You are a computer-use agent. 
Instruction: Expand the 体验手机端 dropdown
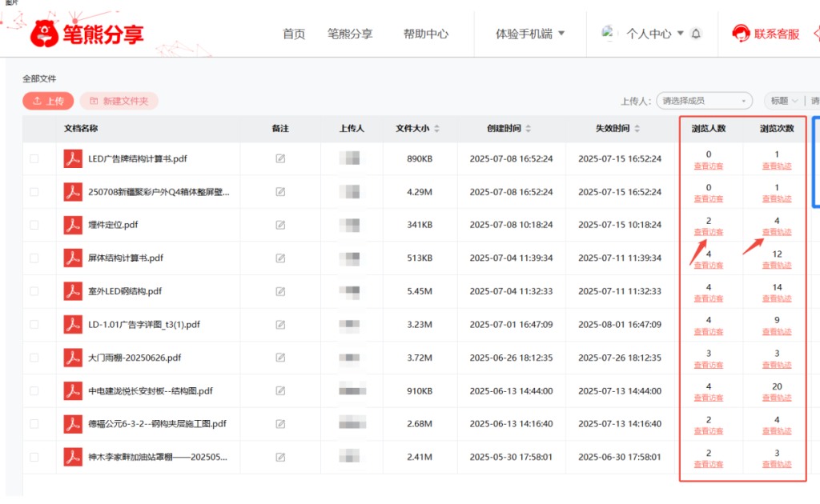(530, 34)
